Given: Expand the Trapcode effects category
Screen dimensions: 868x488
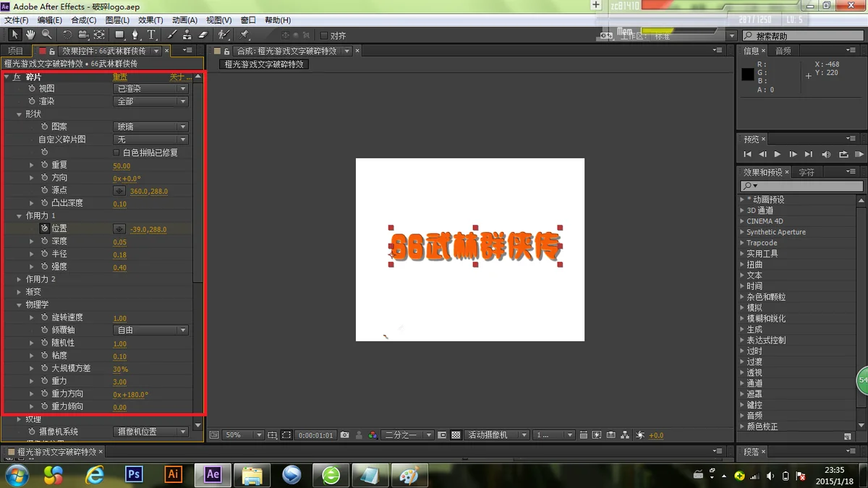Looking at the screenshot, I should tap(742, 243).
